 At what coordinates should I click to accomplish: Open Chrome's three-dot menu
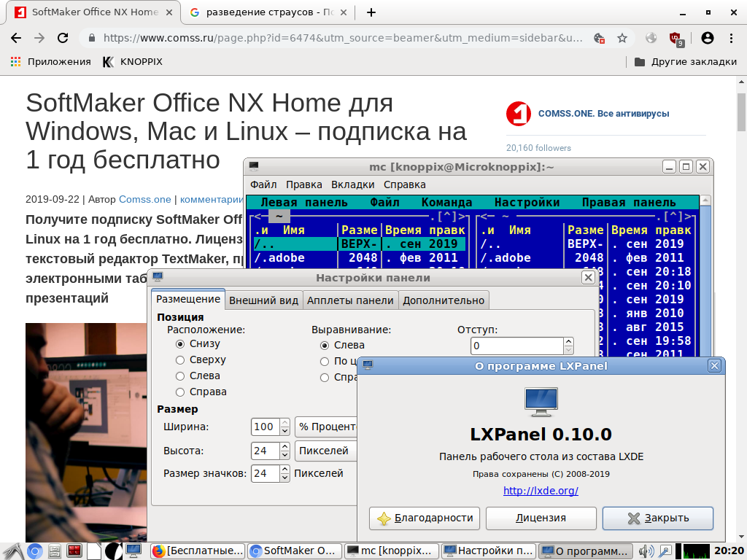[x=731, y=38]
